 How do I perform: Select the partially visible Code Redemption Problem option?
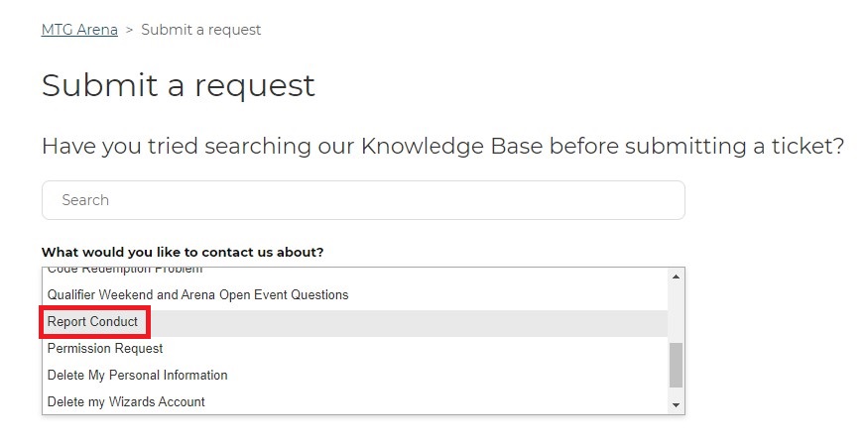tap(125, 270)
